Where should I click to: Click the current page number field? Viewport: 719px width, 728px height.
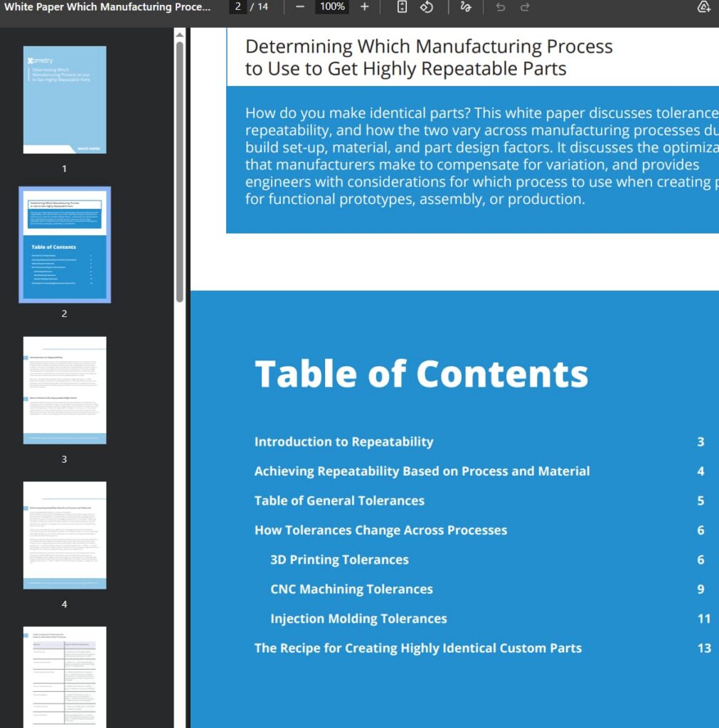pos(238,7)
